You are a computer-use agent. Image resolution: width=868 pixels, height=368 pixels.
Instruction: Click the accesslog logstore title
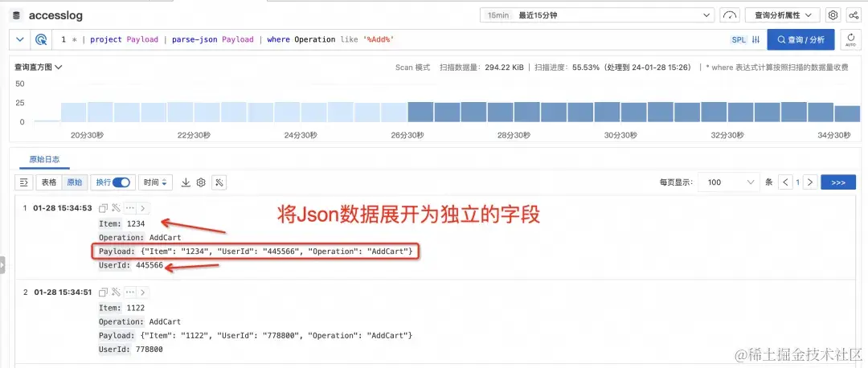pos(55,15)
